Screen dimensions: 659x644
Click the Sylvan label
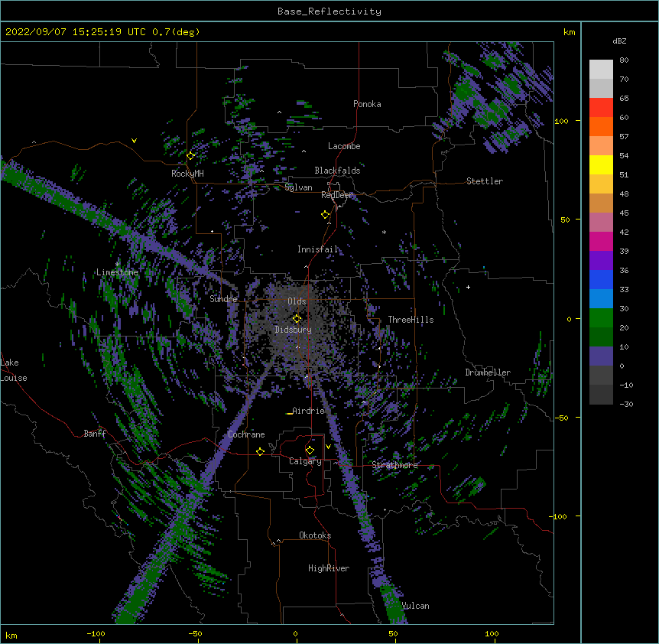tap(298, 187)
